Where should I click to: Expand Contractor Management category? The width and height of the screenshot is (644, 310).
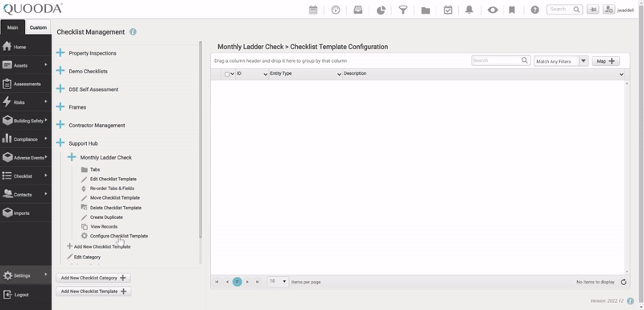coord(60,125)
